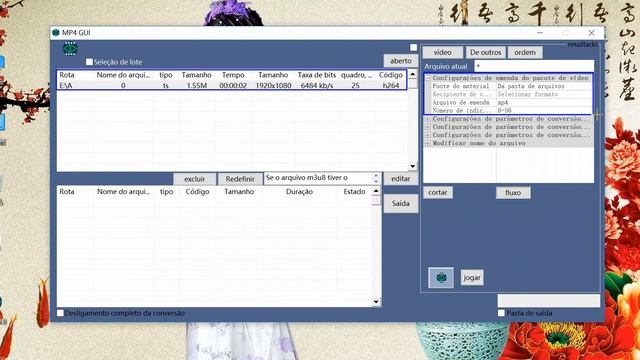Click the MP4 GUI title bar icon

point(56,33)
